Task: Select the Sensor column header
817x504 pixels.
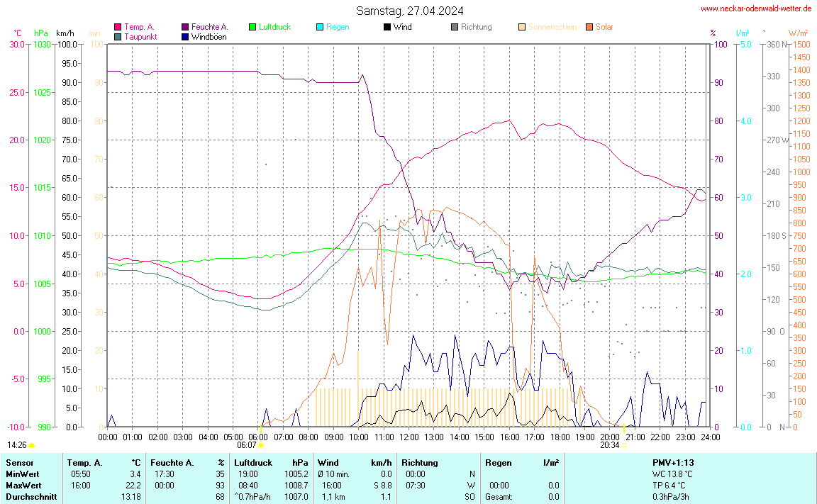Action: [x=19, y=462]
